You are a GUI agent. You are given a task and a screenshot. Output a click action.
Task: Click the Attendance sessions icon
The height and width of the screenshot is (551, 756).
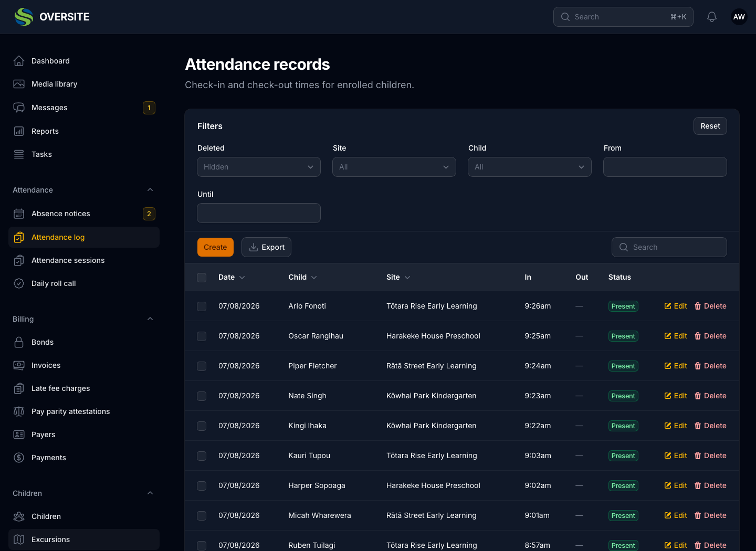[19, 260]
